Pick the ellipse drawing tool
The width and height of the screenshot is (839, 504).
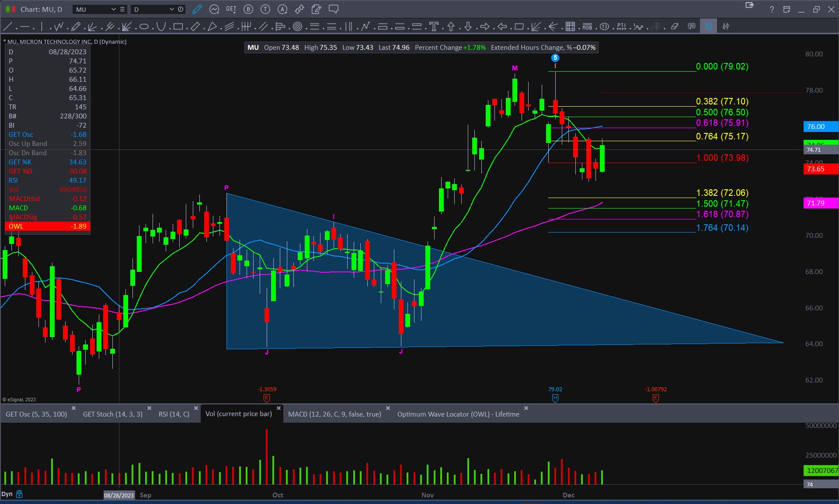144,27
